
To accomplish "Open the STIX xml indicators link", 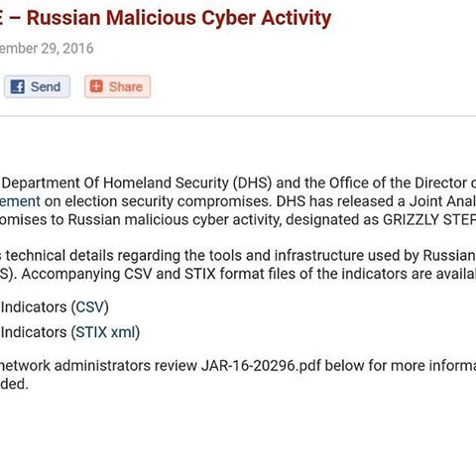I will tap(106, 332).
